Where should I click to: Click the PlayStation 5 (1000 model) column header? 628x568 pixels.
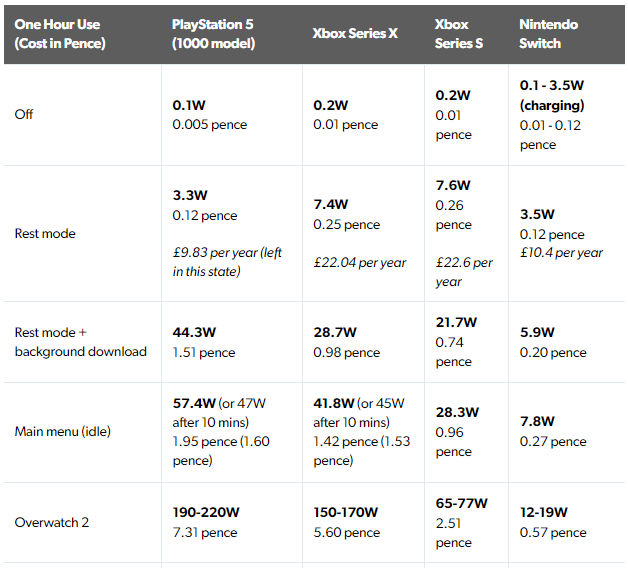tap(213, 34)
